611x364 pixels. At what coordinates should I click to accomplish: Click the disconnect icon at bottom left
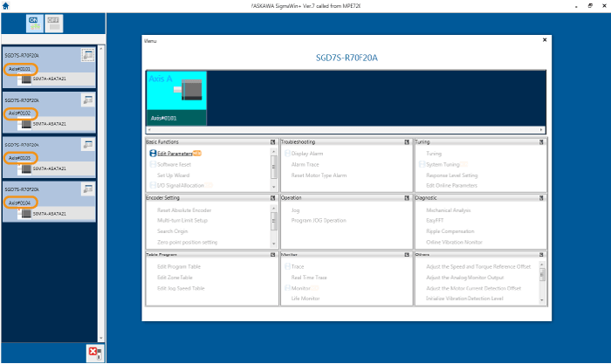(94, 352)
